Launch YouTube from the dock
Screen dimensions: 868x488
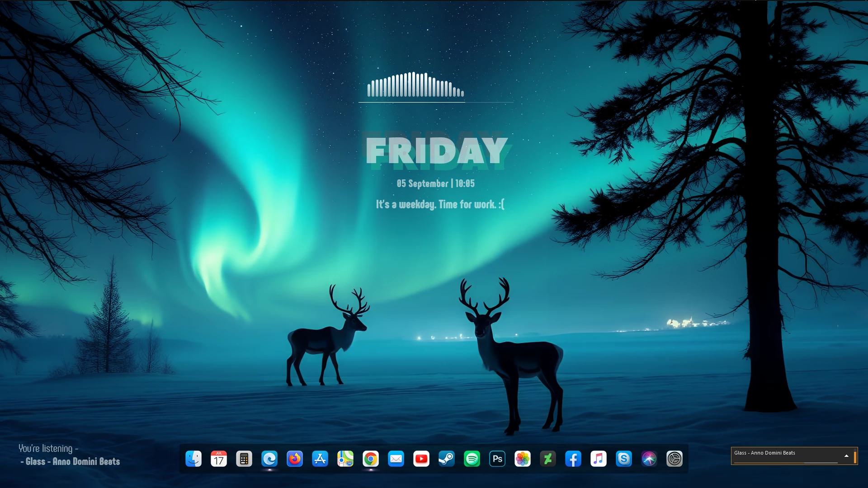pos(421,459)
